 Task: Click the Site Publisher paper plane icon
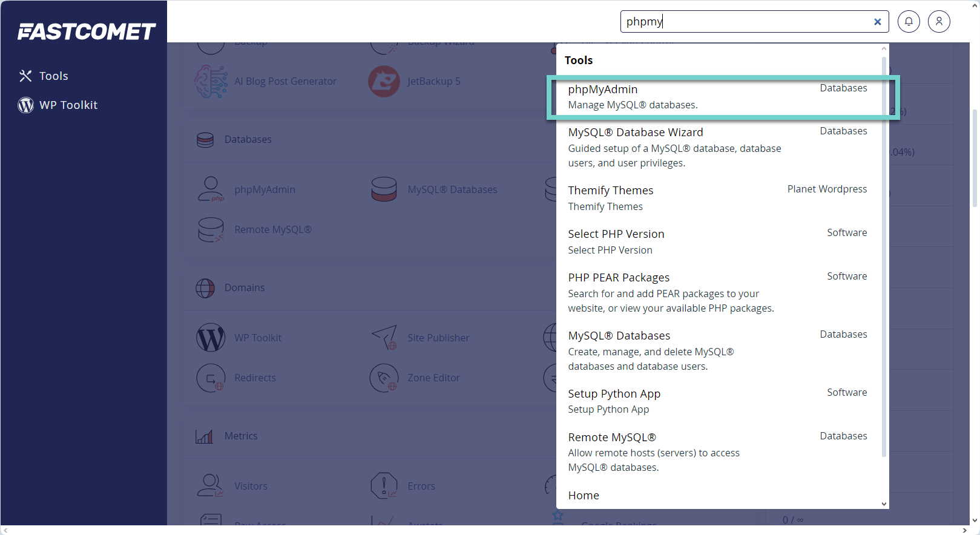click(384, 338)
